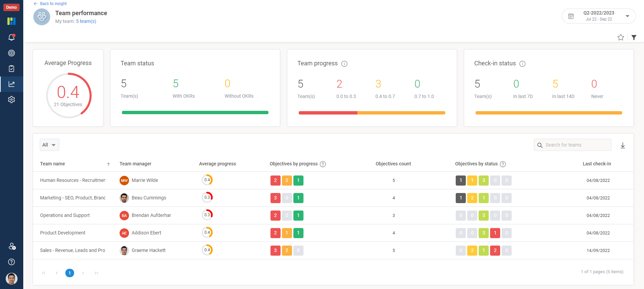Click red progress badge 2 in Human Resources row
The image size is (644, 289).
point(276,181)
